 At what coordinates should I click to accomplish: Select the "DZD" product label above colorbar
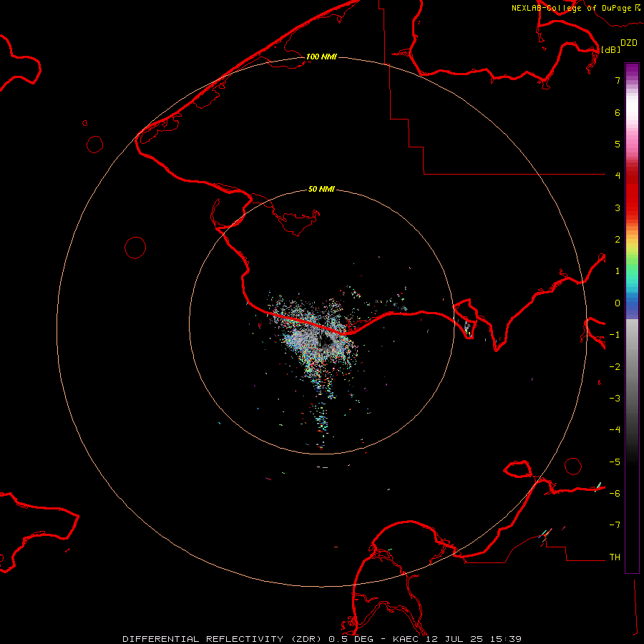(629, 43)
